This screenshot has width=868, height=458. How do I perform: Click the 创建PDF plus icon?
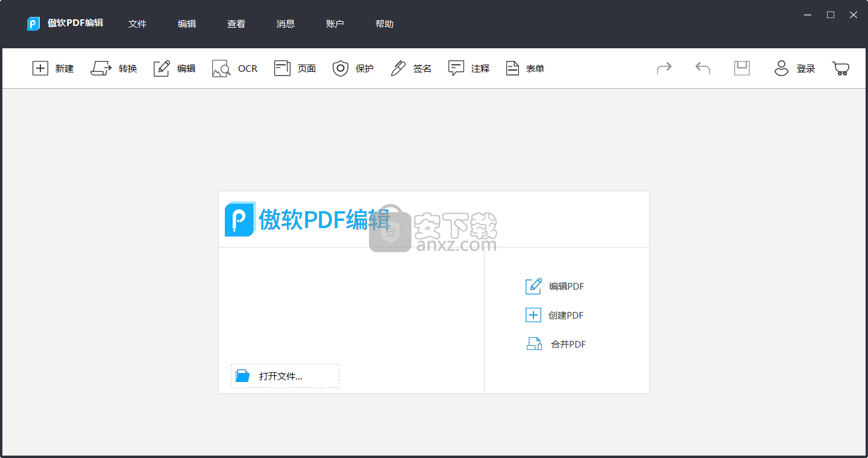(533, 315)
